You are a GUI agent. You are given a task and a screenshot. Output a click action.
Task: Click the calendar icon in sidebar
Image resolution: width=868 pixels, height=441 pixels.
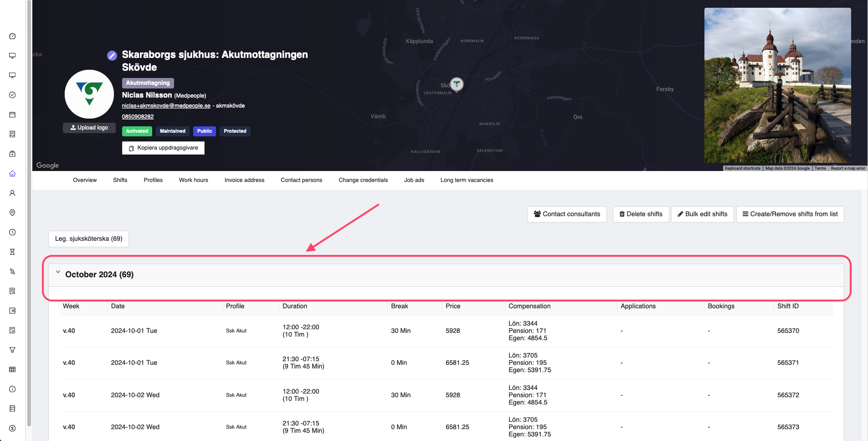(12, 114)
